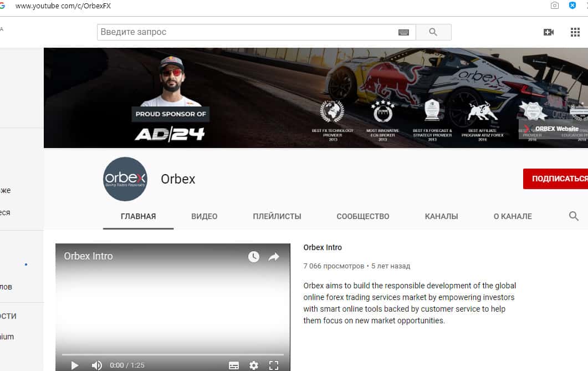This screenshot has width=588, height=371.
Task: Switch the video to fullscreen
Action: point(274,365)
